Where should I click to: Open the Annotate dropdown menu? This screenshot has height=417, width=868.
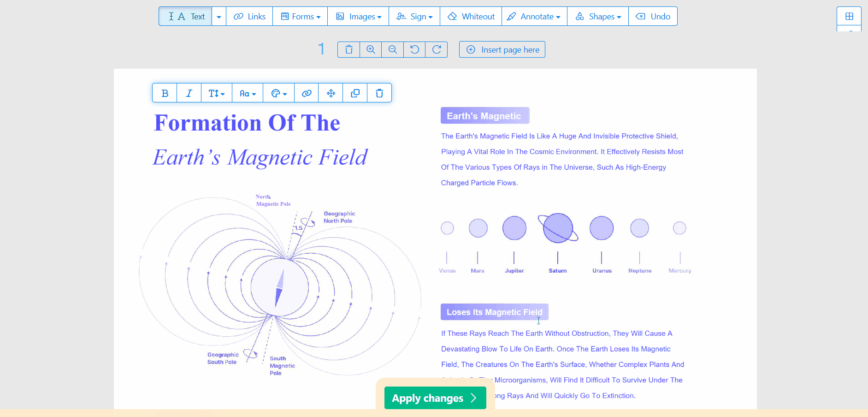[534, 17]
